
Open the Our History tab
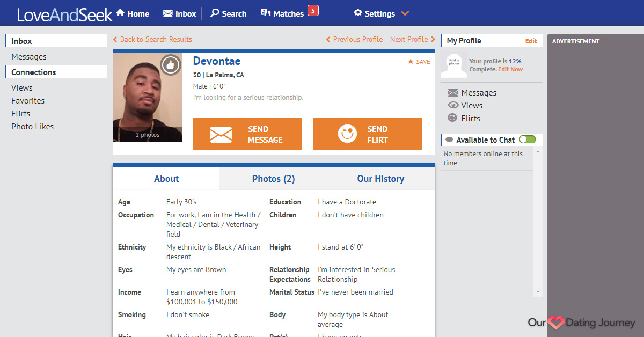[380, 179]
